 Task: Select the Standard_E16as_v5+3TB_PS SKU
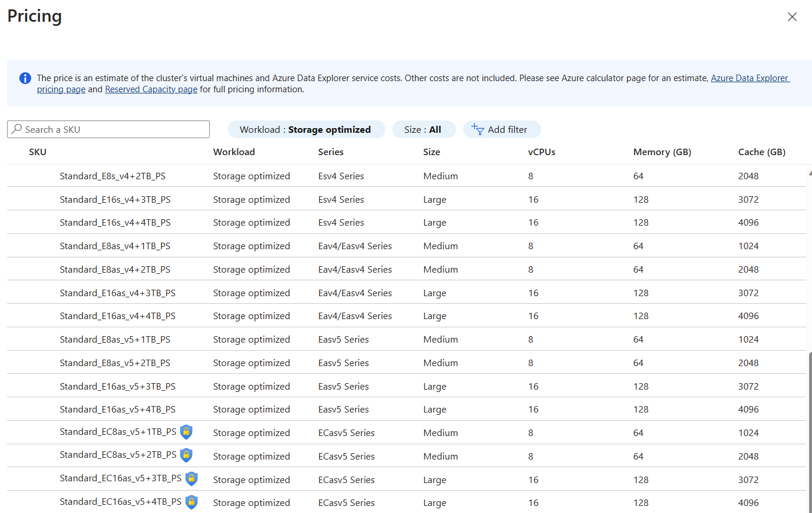coord(118,386)
